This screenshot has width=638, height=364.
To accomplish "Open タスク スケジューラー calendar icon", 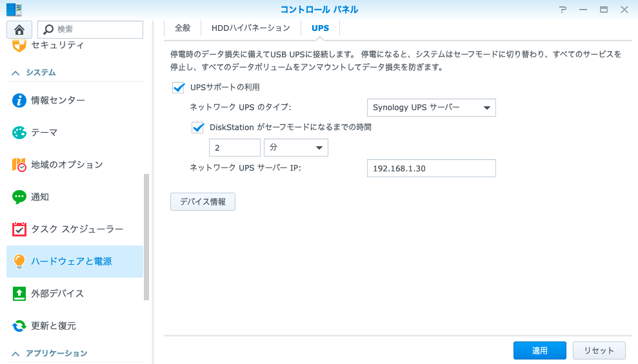I will pos(19,229).
